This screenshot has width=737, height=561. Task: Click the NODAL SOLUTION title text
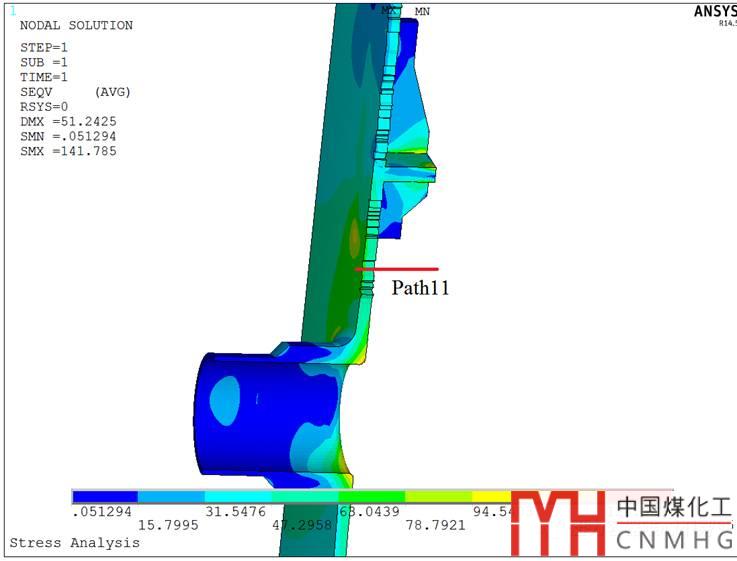(76, 25)
